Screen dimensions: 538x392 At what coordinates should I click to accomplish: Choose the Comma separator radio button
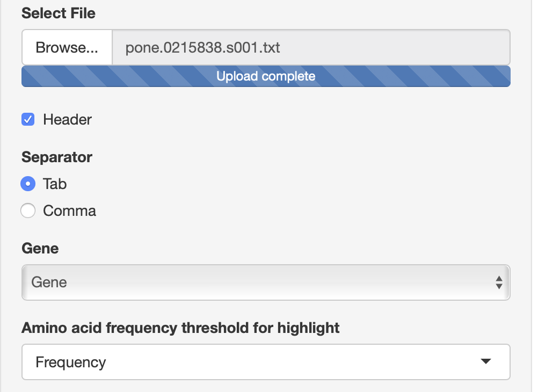click(28, 210)
